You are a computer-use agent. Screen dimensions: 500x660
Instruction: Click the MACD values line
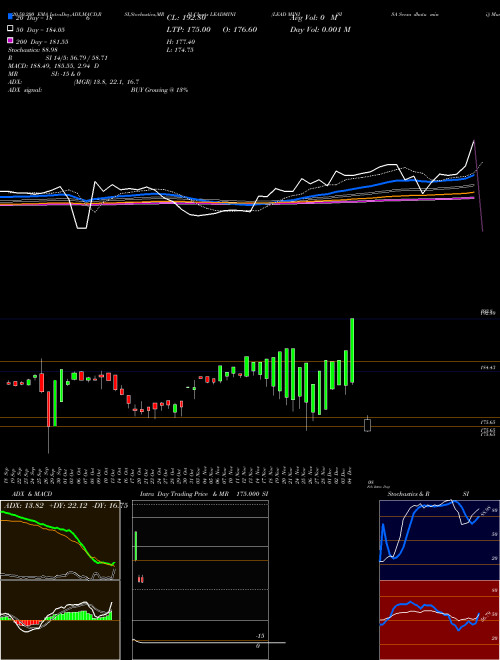coord(54,66)
